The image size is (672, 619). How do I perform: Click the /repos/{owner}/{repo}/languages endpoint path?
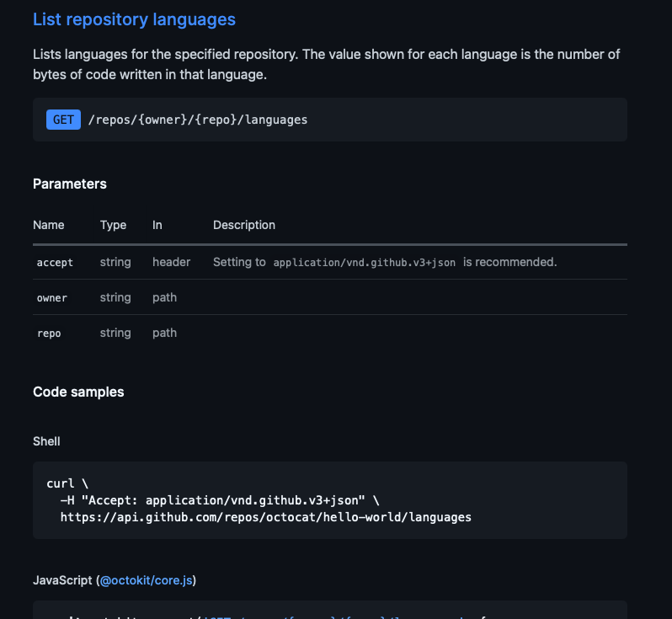(198, 120)
